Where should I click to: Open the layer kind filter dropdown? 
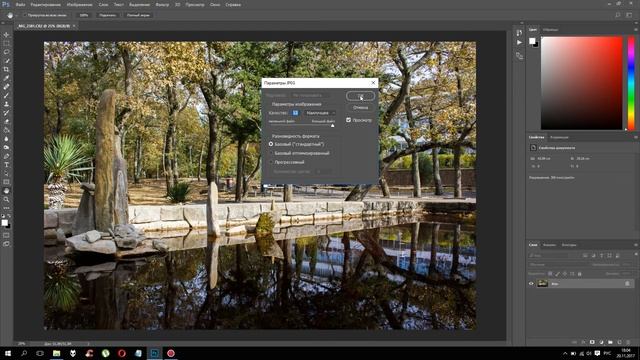coord(548,256)
